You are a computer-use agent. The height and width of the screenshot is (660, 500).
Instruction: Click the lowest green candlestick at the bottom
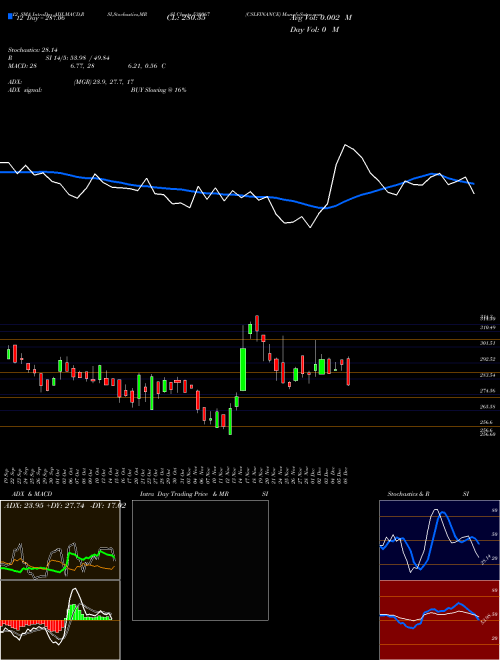(x=230, y=421)
